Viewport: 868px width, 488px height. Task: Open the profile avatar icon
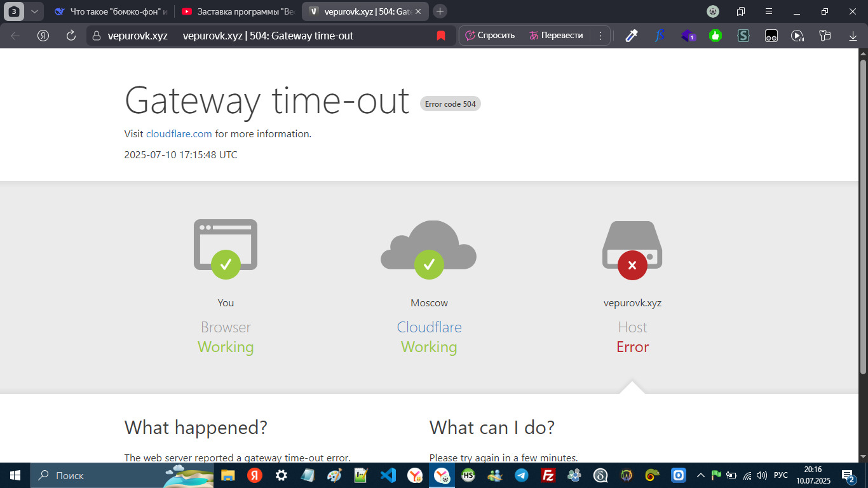click(x=713, y=11)
